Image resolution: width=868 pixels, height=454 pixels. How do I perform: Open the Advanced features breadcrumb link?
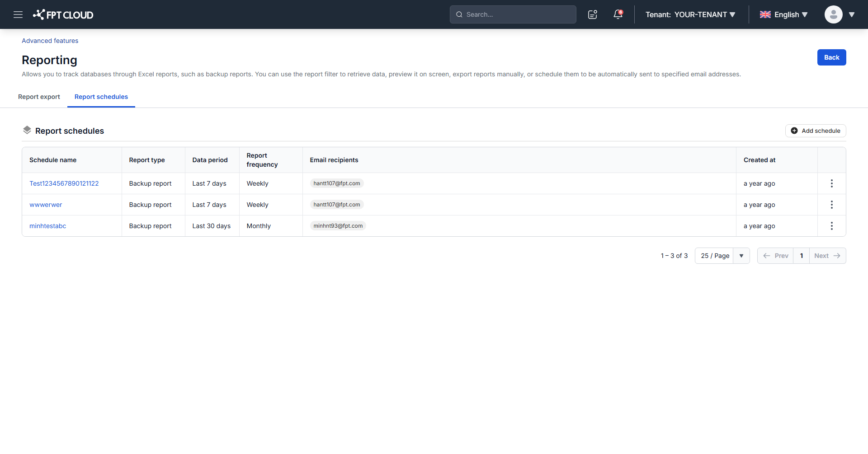coord(50,41)
